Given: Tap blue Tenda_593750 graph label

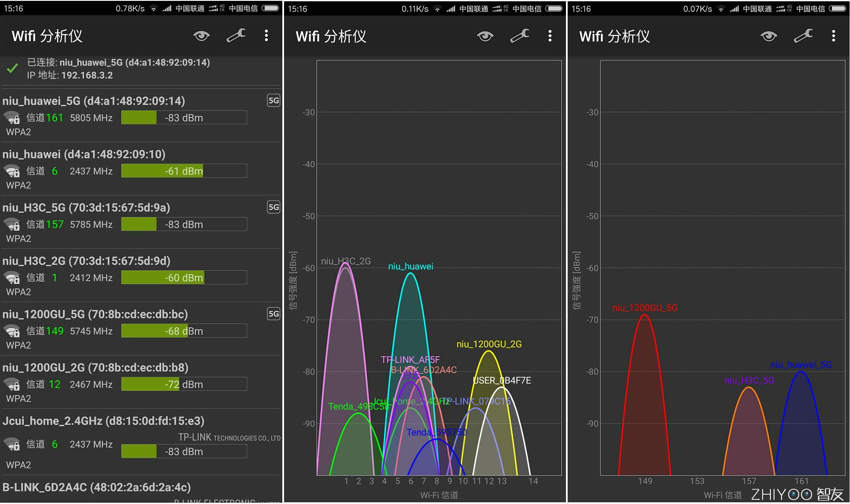Looking at the screenshot, I should (x=436, y=432).
